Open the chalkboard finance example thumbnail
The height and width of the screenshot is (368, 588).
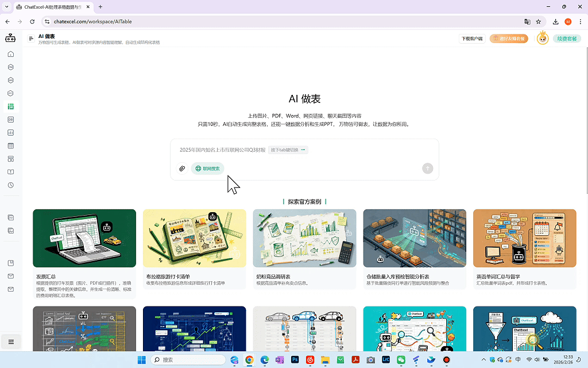84,328
